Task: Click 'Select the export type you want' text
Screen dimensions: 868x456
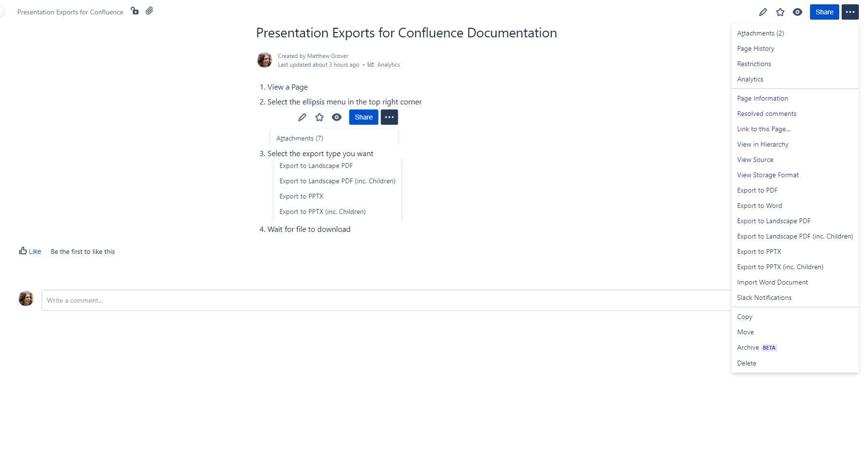Action: pyautogui.click(x=320, y=154)
